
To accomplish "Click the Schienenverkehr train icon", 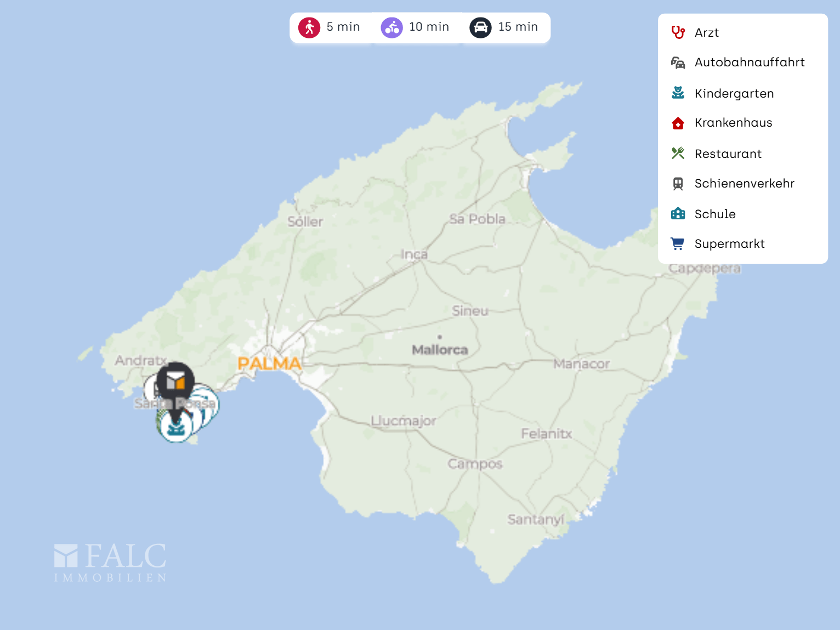I will [x=678, y=184].
